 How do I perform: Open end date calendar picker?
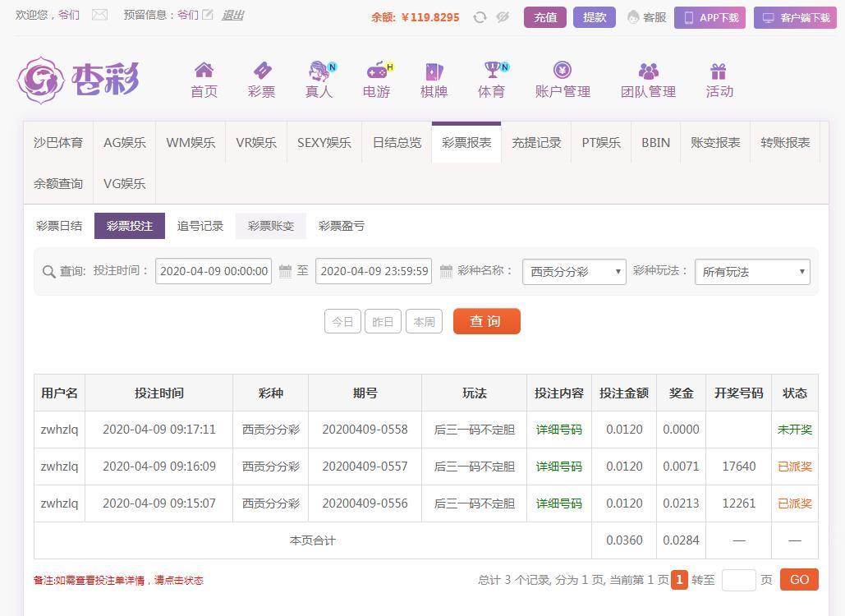(x=446, y=271)
